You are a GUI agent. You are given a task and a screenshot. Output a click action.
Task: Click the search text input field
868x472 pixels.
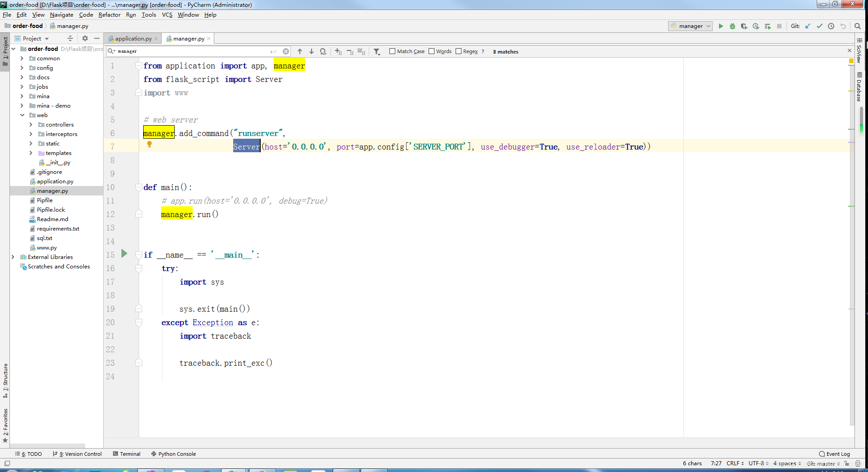[x=194, y=51]
